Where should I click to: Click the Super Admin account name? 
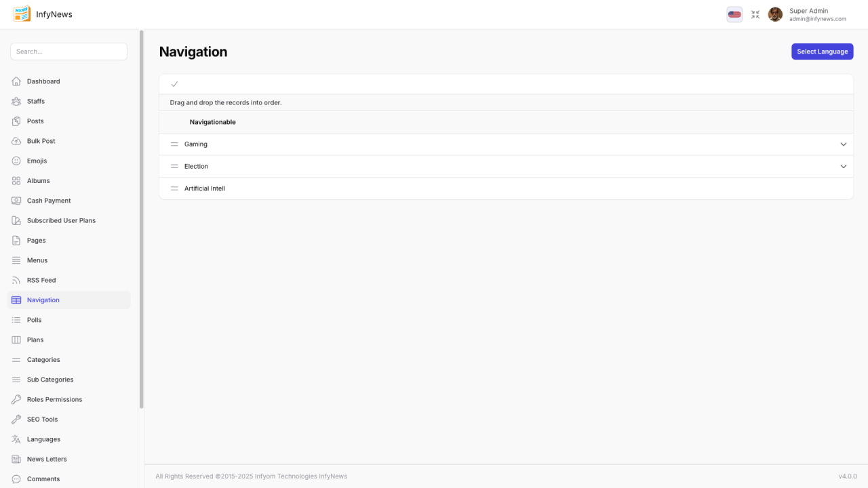click(x=808, y=11)
